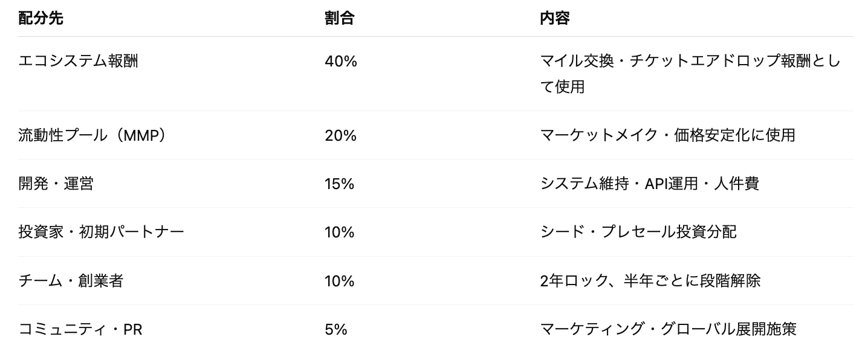
Task: Click the システム維持・API運用・人件費 description
Action: [649, 184]
